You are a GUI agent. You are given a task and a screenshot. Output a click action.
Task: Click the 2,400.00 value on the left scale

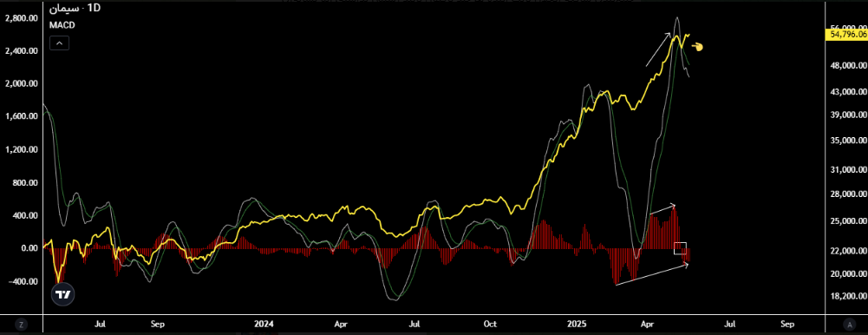tap(21, 51)
